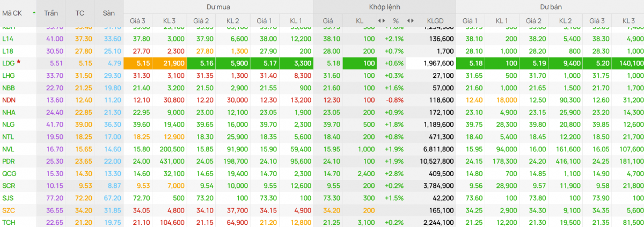Click the KL header under Khớp lệnh
Viewport: 644px width, 227px height.
[x=360, y=21]
